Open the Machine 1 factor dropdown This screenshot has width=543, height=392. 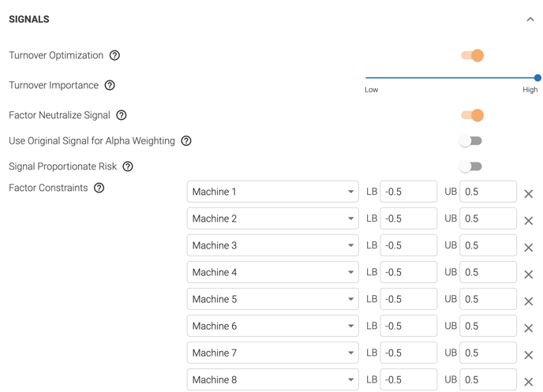pyautogui.click(x=273, y=192)
